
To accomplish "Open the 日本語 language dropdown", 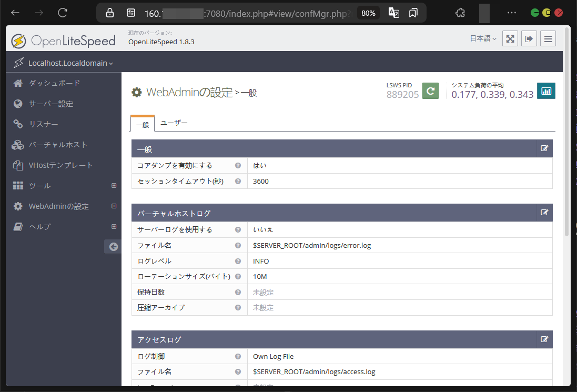I will click(x=483, y=38).
